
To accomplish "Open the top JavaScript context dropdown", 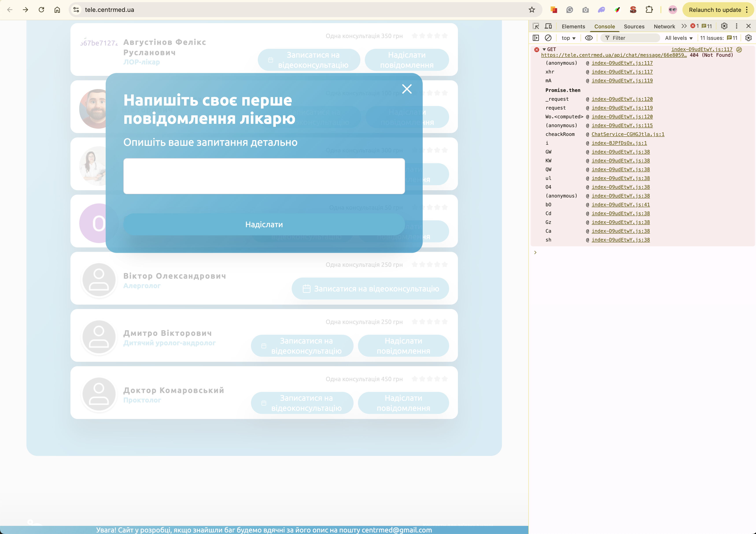I will coord(568,38).
